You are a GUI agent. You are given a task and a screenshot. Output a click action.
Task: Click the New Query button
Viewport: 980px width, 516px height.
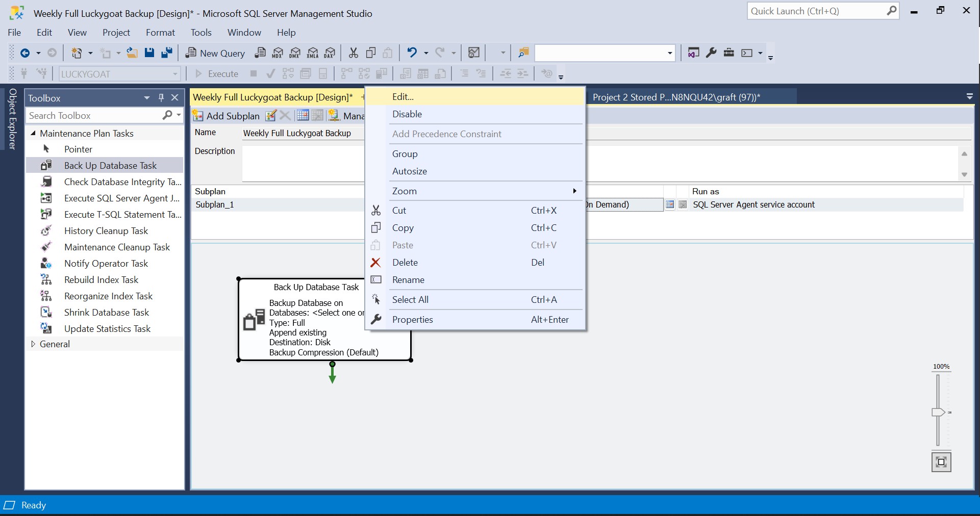click(x=215, y=53)
